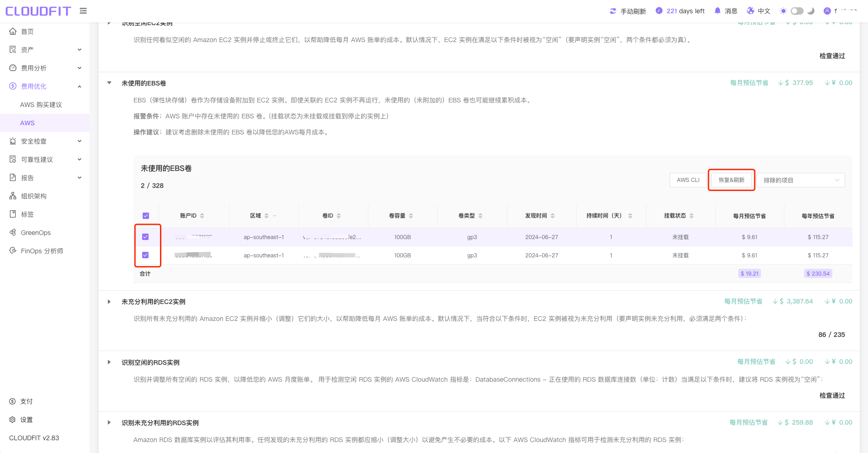
Task: Open the 排除的项目 dropdown
Action: click(801, 180)
